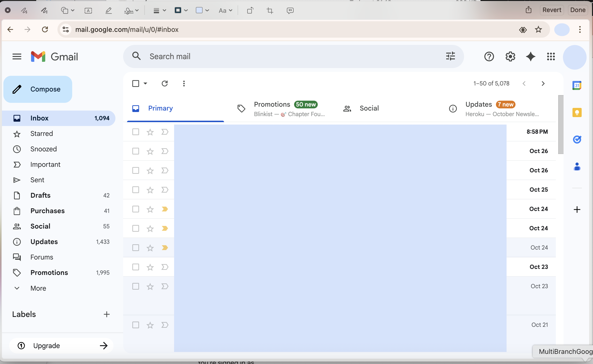The image size is (593, 364).
Task: Expand the More labels section
Action: 38,288
